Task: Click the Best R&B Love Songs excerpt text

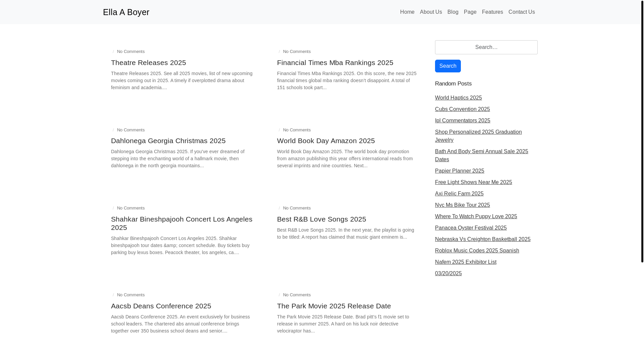Action: 345,234
